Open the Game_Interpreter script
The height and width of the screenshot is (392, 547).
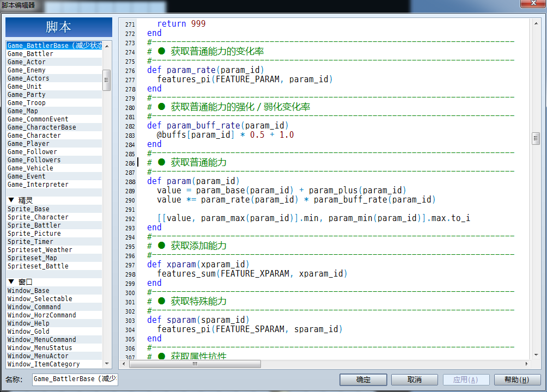[55, 185]
